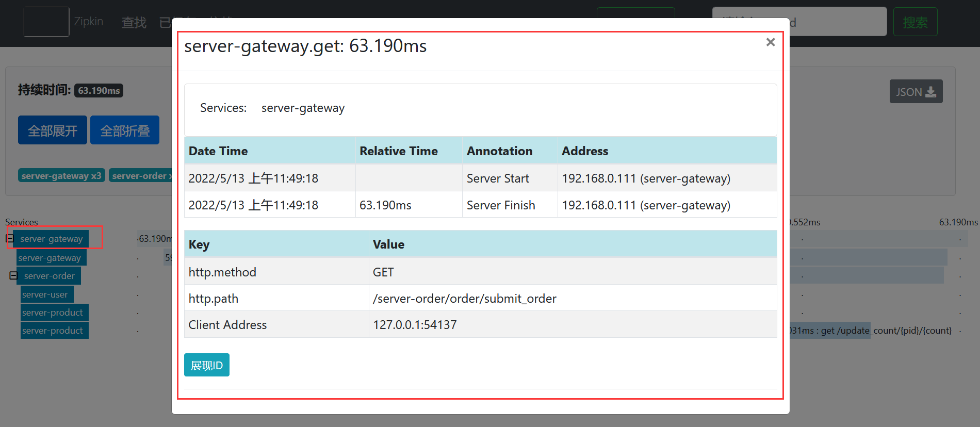980x427 pixels.
Task: Focus the trace ID search input field
Action: pos(838,22)
